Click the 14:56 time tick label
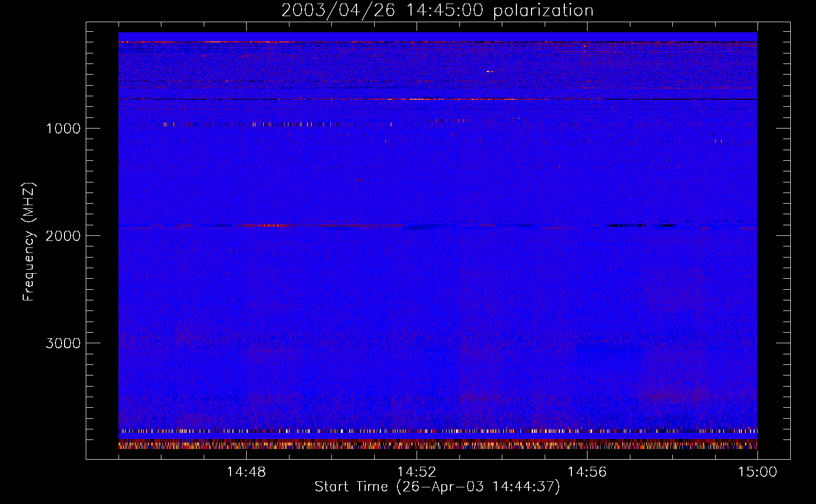 point(587,472)
